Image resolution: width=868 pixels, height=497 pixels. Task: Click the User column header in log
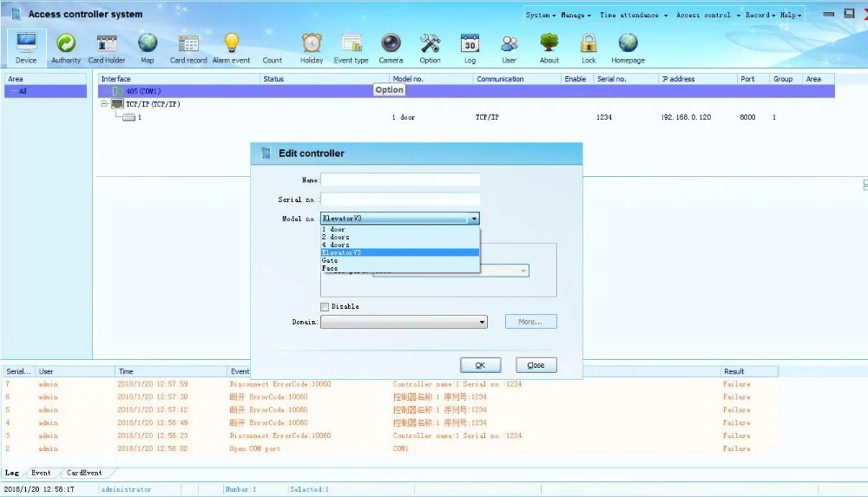tap(75, 371)
